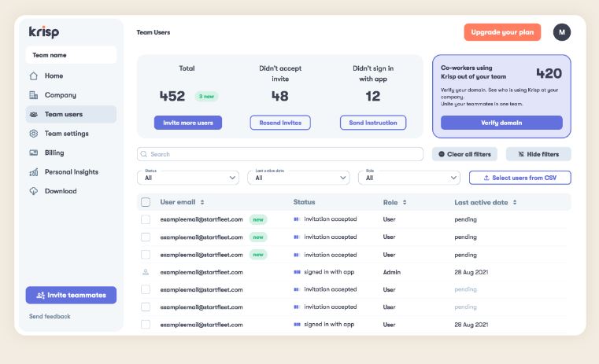Click the Billing card icon
Viewport: 599px width, 364px height.
[34, 153]
